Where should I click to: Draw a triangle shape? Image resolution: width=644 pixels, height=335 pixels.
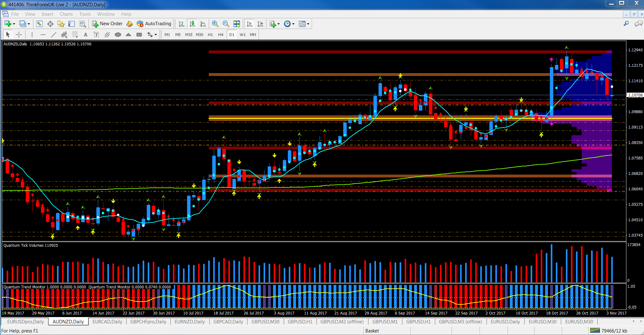128,35
